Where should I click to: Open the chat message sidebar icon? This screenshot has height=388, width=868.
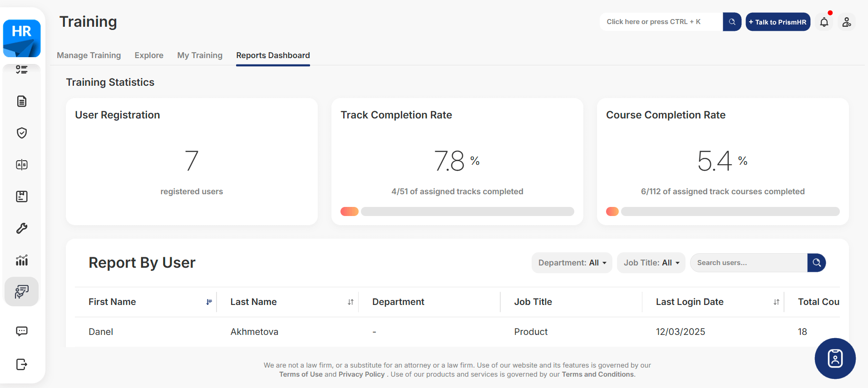[22, 331]
